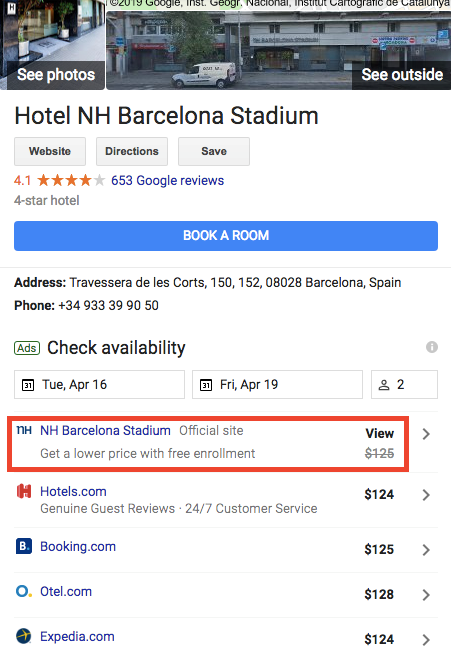This screenshot has width=451, height=659.
Task: Click the NH hotel logo icon
Action: click(24, 430)
